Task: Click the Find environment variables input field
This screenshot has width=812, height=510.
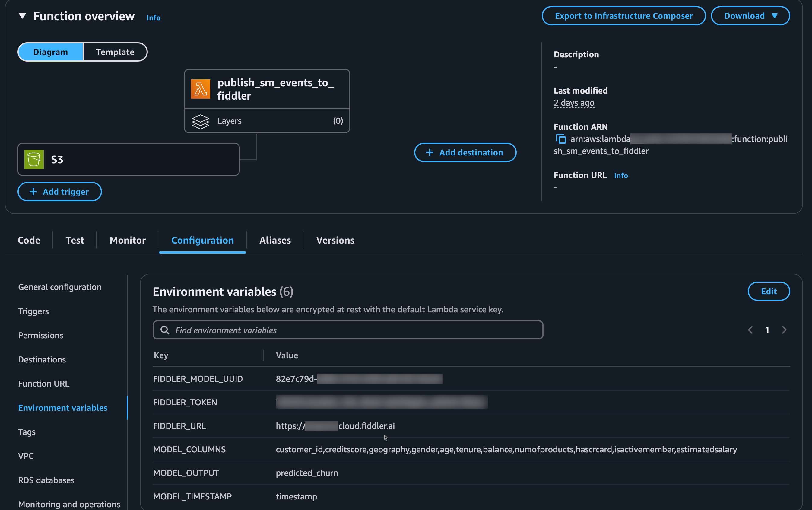Action: (x=347, y=330)
